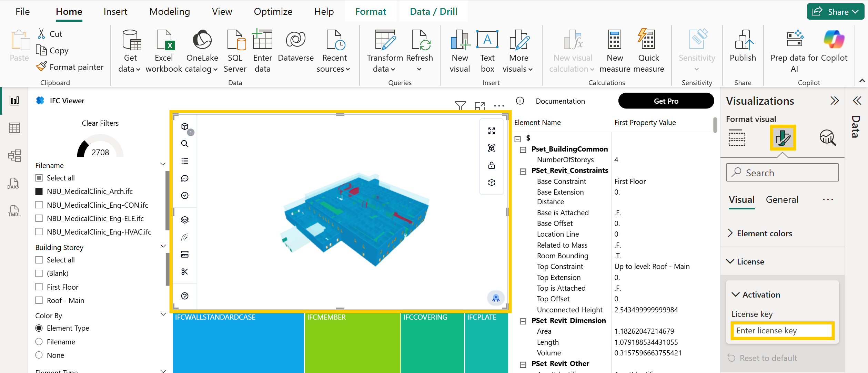Screen dimensions: 868x373
Task: Click the scissors section tool in viewer
Action: pos(185,272)
